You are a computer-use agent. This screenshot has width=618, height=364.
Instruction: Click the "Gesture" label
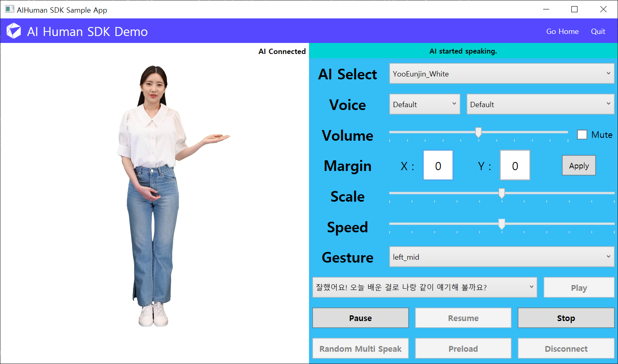(347, 257)
